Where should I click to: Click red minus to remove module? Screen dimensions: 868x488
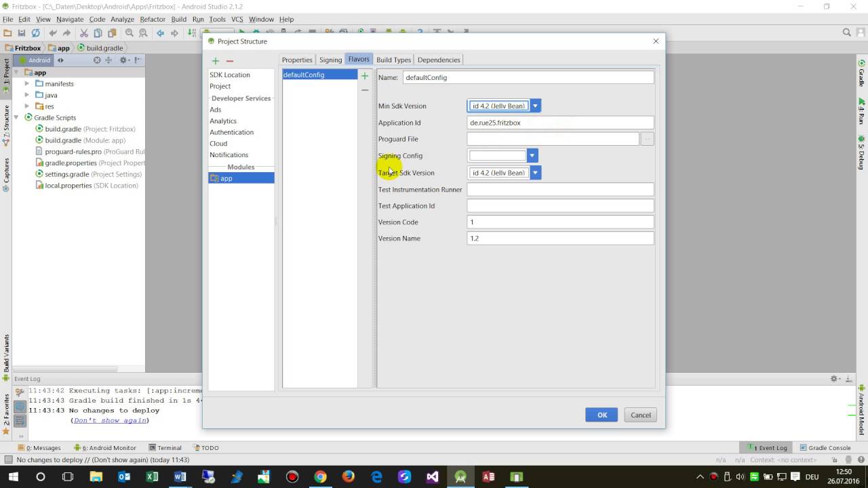tap(230, 61)
